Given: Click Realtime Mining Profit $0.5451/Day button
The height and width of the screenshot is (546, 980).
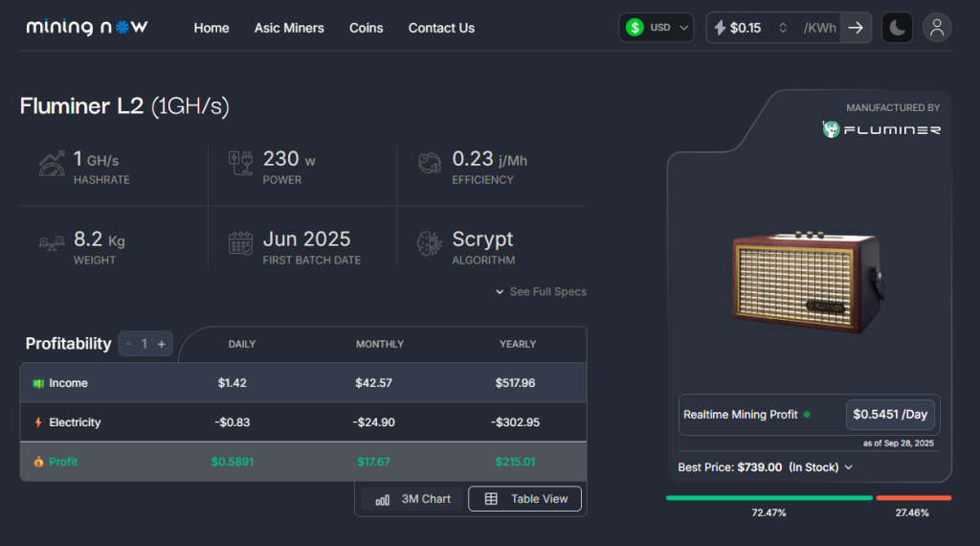Looking at the screenshot, I should (890, 415).
